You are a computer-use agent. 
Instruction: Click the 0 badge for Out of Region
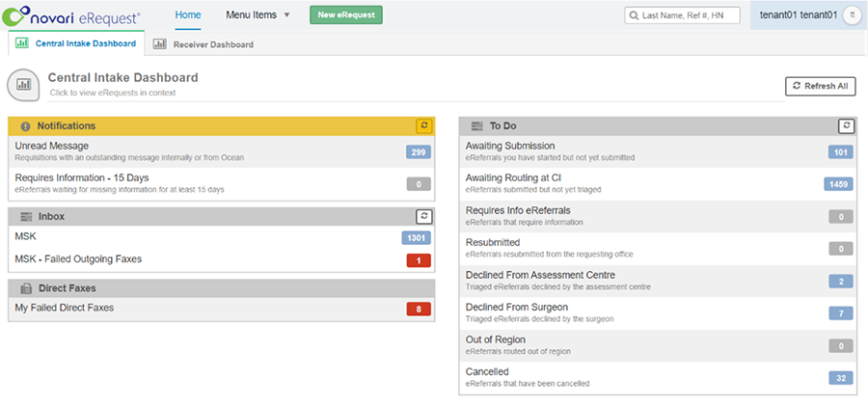[x=841, y=345]
